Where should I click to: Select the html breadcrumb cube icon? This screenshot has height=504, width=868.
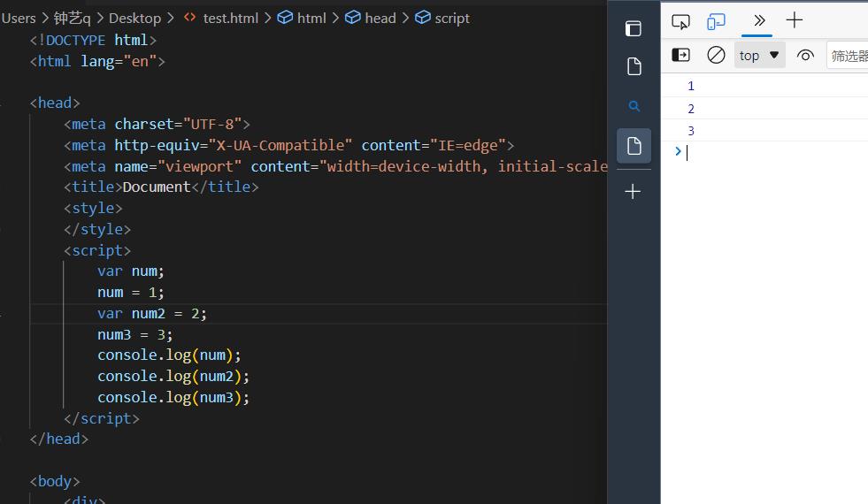pyautogui.click(x=285, y=18)
